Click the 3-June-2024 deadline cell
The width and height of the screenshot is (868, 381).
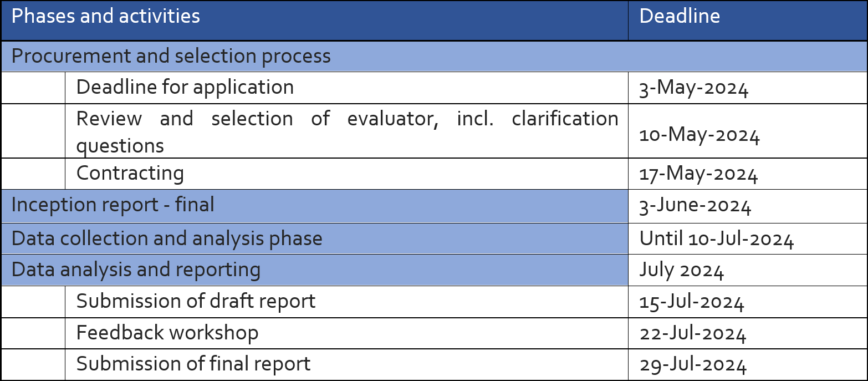(x=695, y=206)
